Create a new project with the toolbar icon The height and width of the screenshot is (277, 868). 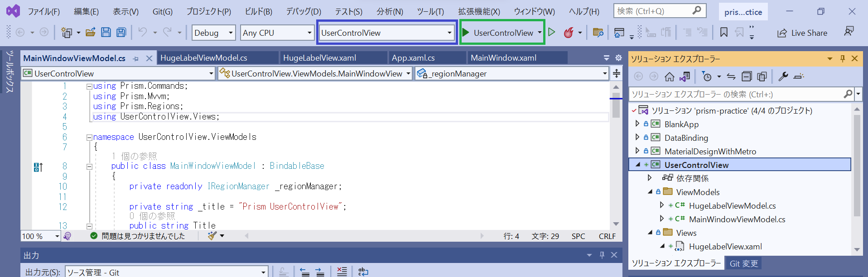point(67,33)
